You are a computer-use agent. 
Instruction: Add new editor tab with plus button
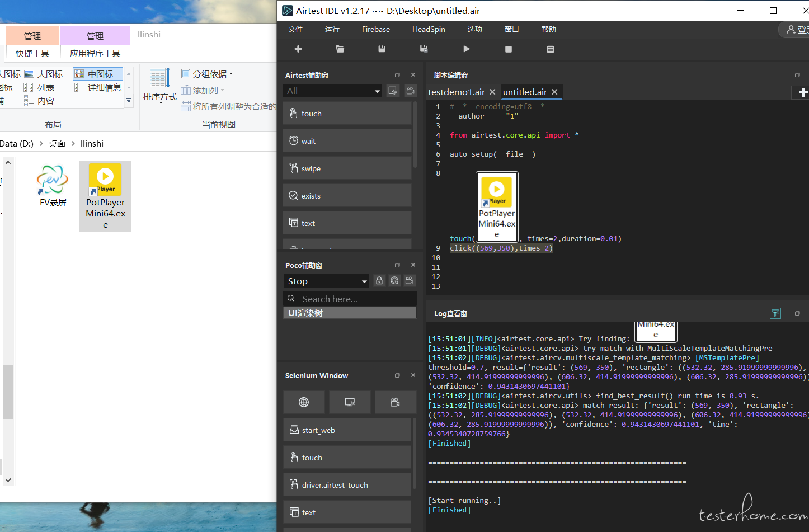[802, 92]
